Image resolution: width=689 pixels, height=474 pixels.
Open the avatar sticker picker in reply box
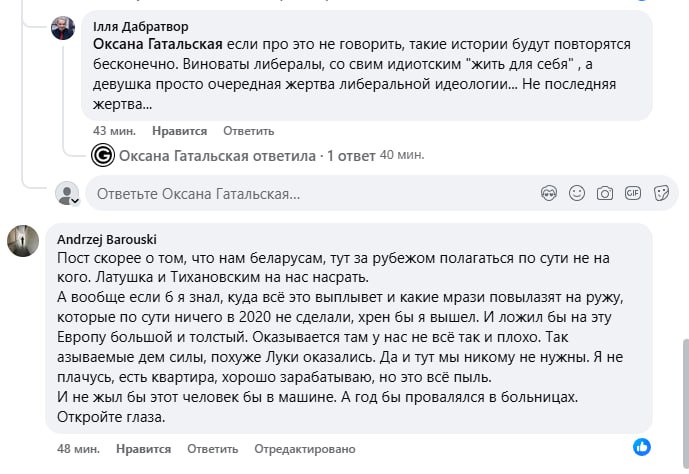[548, 193]
